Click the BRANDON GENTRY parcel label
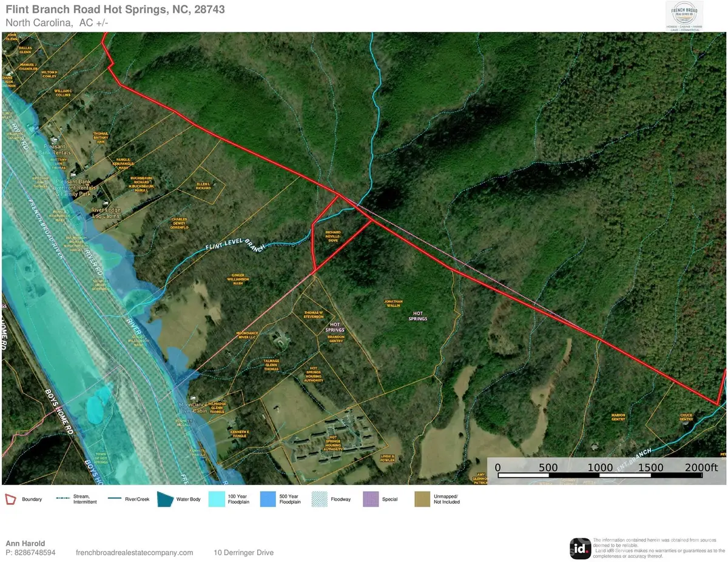Image resolution: width=728 pixels, height=562 pixels. tap(335, 339)
